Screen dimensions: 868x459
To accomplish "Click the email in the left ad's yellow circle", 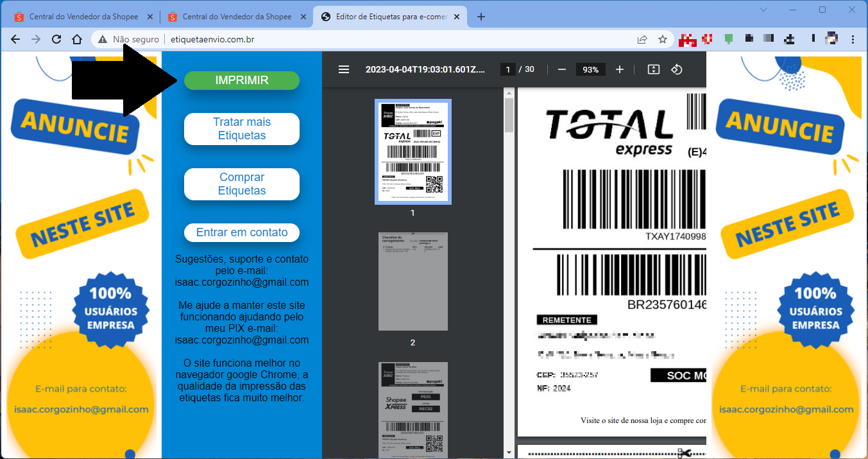I will click(x=81, y=409).
